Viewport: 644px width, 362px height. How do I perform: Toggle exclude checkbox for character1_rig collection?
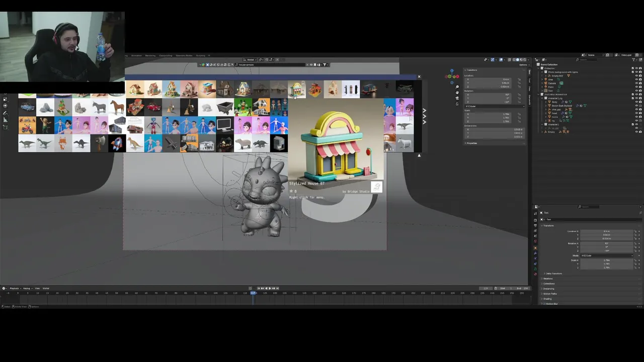632,98
